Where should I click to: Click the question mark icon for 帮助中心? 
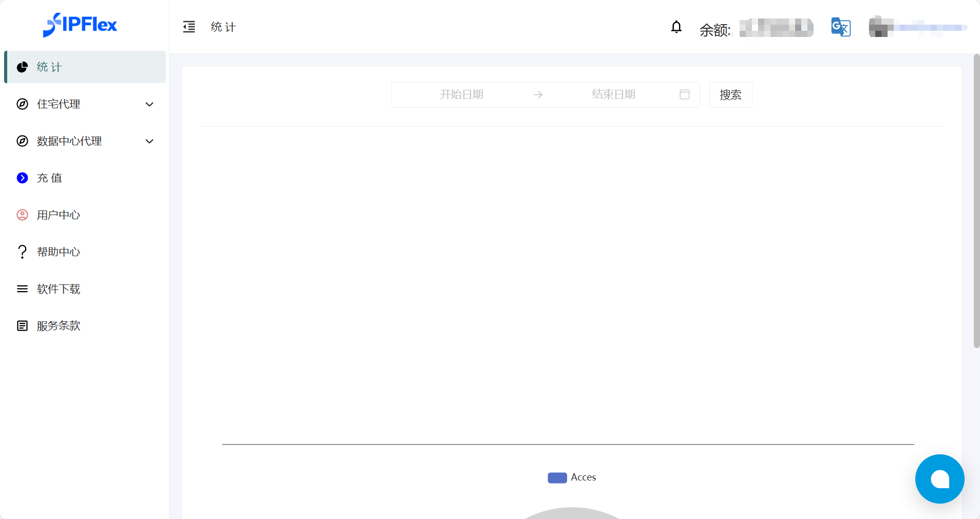coord(22,252)
